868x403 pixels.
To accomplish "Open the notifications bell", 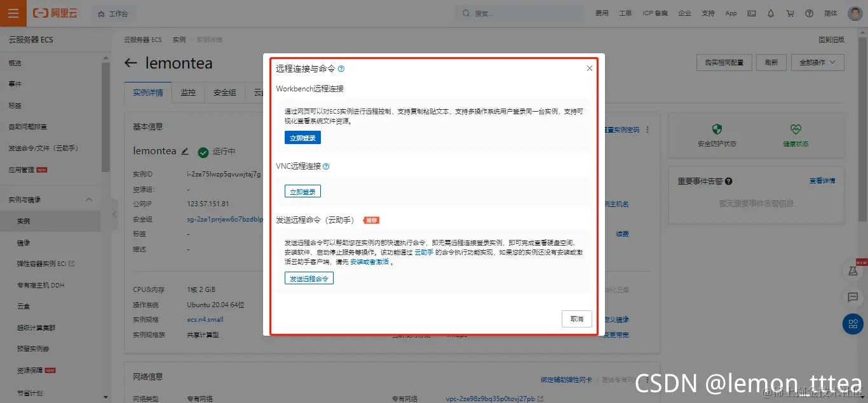I will click(x=771, y=13).
